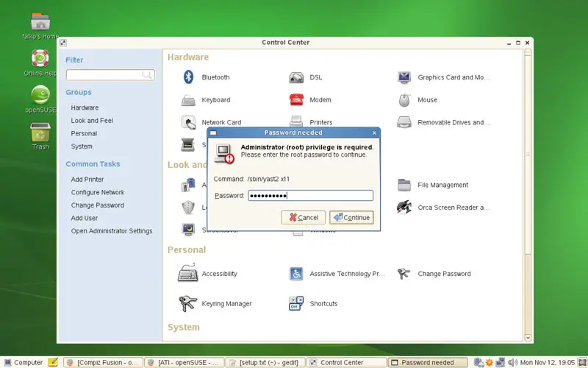Open the Keyboard settings icon

point(188,100)
